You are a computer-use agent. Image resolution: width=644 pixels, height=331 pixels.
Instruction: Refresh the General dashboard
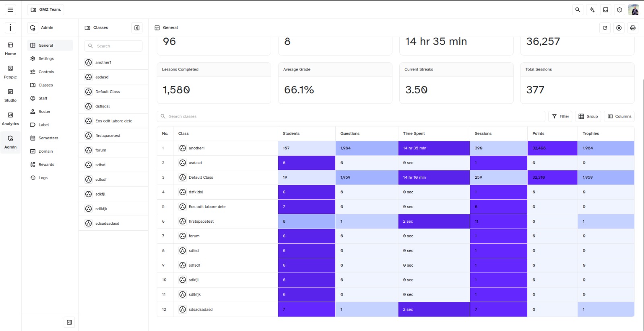pos(605,28)
